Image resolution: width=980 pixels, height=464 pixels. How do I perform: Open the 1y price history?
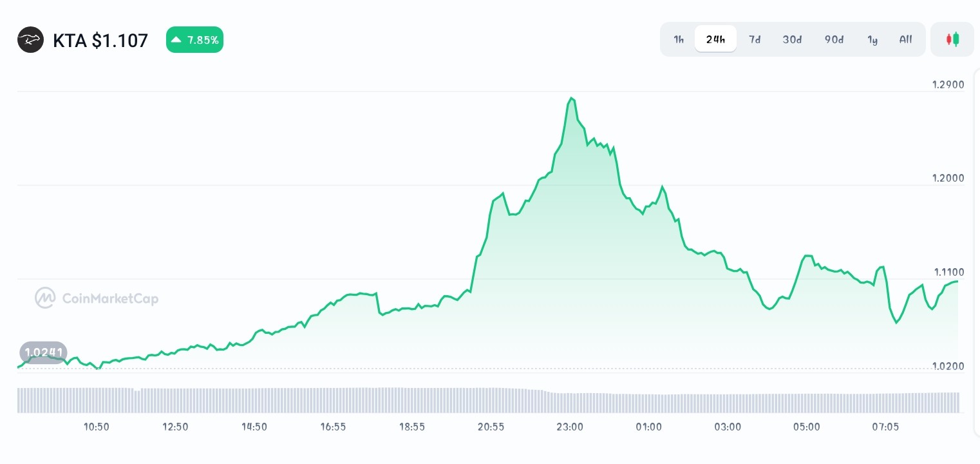point(872,39)
